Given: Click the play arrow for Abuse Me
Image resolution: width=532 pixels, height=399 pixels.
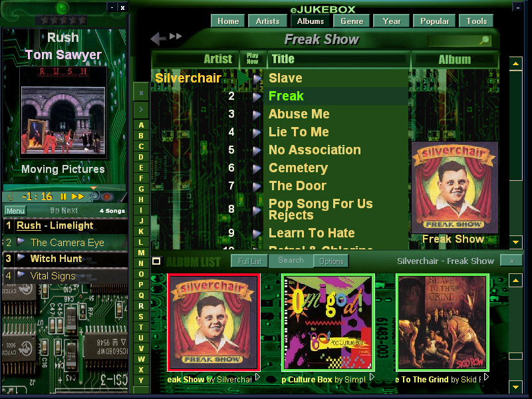Looking at the screenshot, I should click(257, 114).
